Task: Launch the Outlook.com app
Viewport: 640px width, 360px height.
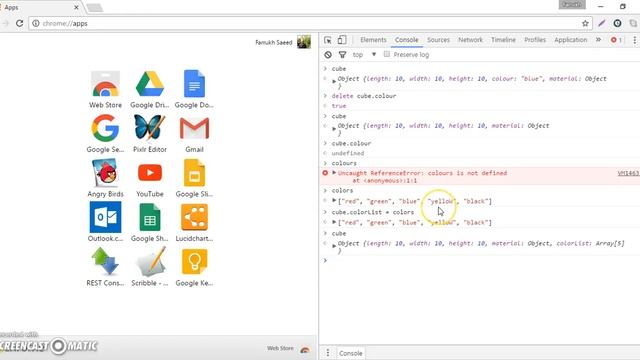Action: pos(105,223)
